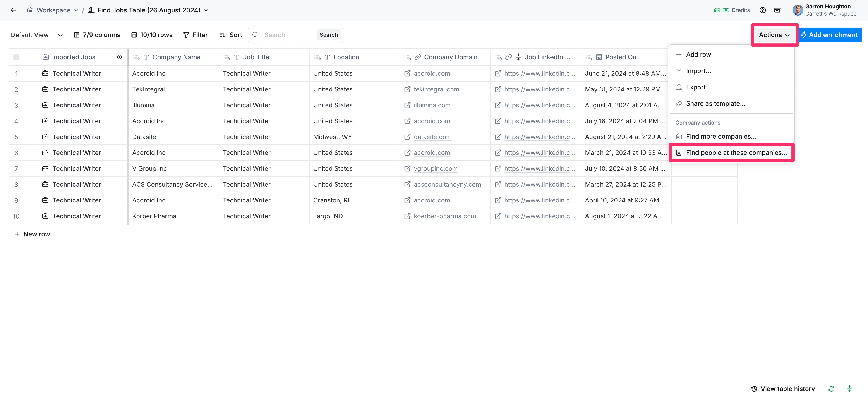Screen dimensions: 868x399
Task: Click into the Search input field
Action: click(x=288, y=35)
